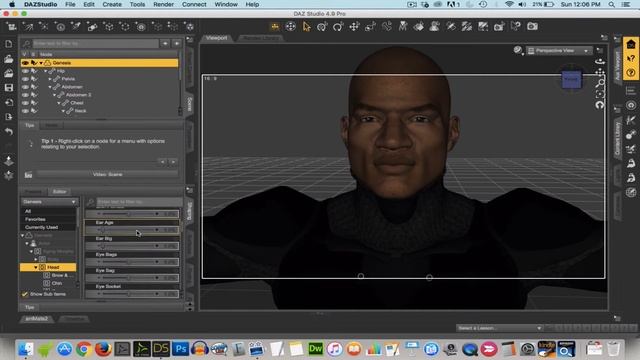Image resolution: width=640 pixels, height=360 pixels.
Task: Collapse the Chest node in Scene tree
Action: (x=59, y=103)
